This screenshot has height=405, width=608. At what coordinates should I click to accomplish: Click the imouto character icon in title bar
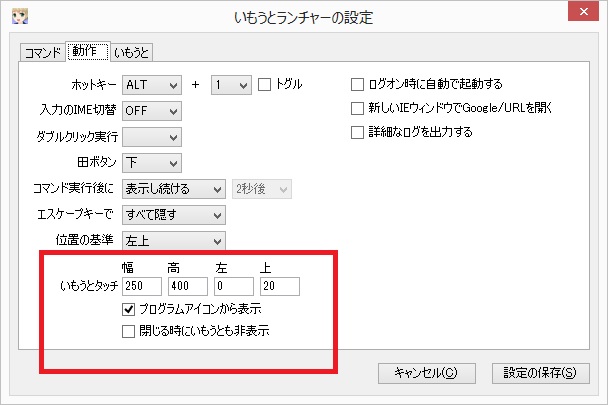pyautogui.click(x=20, y=16)
